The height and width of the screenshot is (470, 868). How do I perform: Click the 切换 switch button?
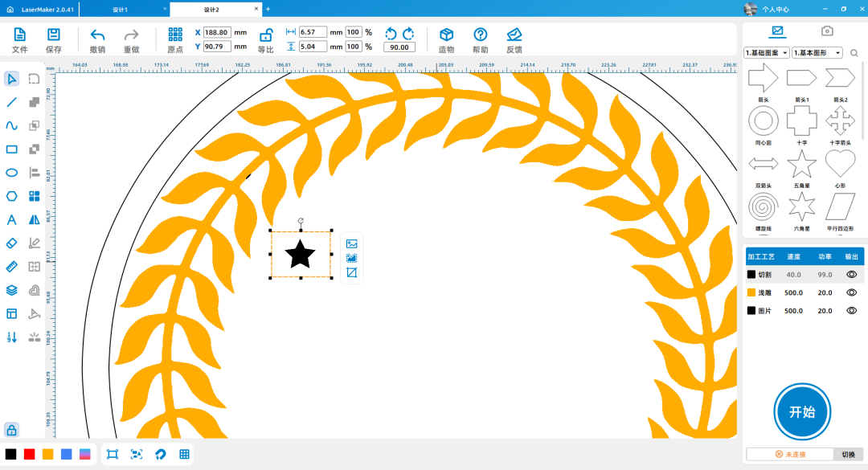click(x=848, y=455)
